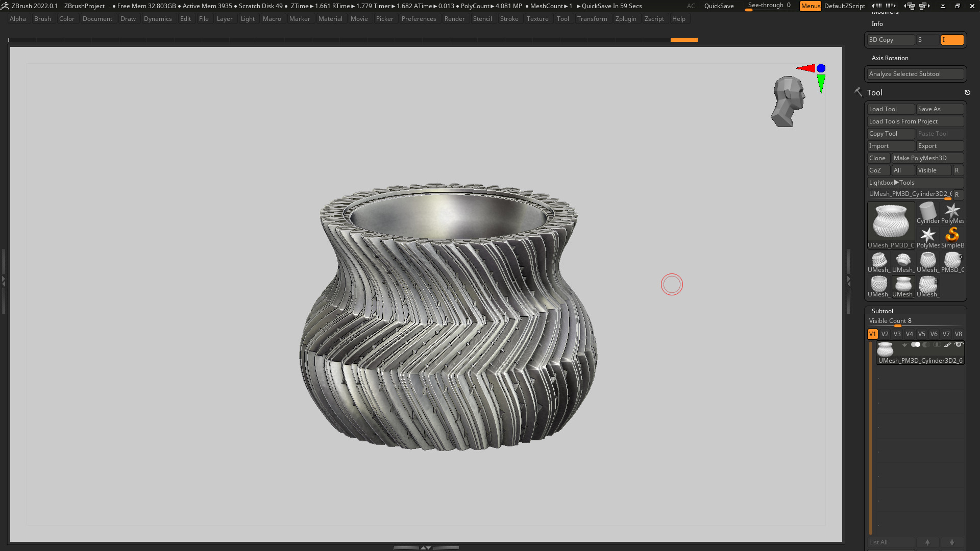Enable the V8 visibility set
Screen dimensions: 980x551
pyautogui.click(x=959, y=334)
